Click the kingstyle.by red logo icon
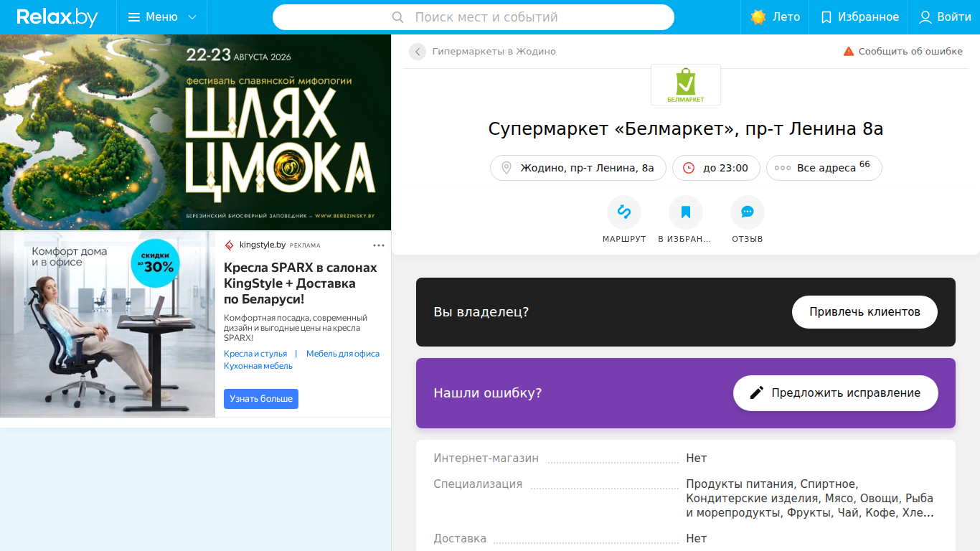The image size is (980, 551). (x=230, y=245)
